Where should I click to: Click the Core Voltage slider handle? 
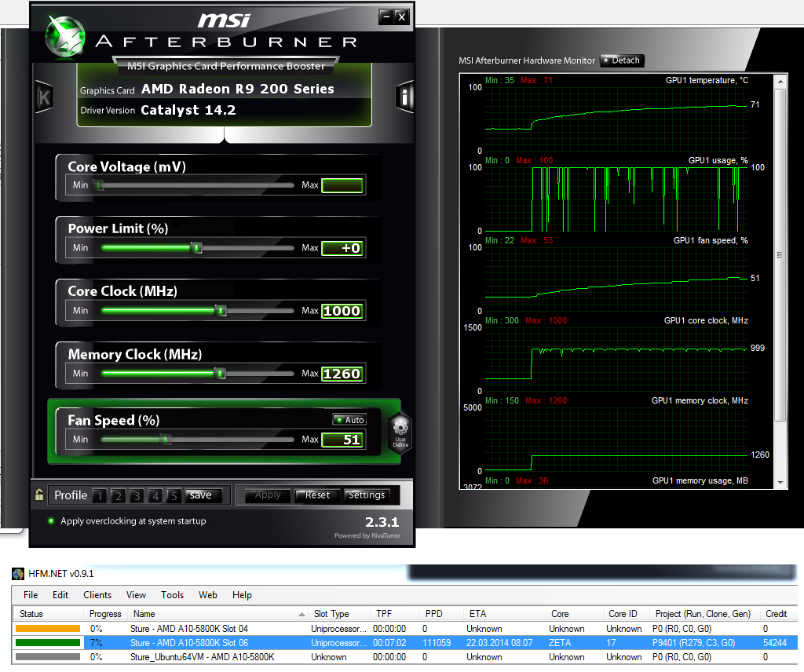point(99,185)
